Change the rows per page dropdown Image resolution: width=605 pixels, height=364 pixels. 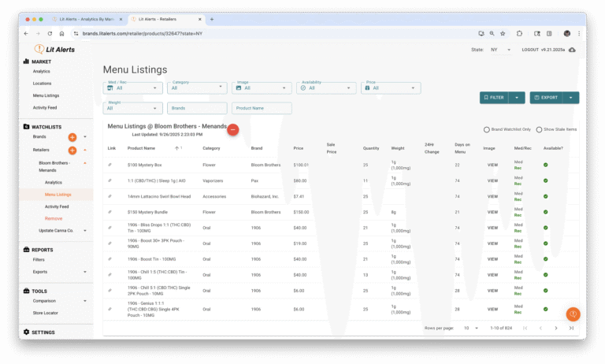click(470, 328)
